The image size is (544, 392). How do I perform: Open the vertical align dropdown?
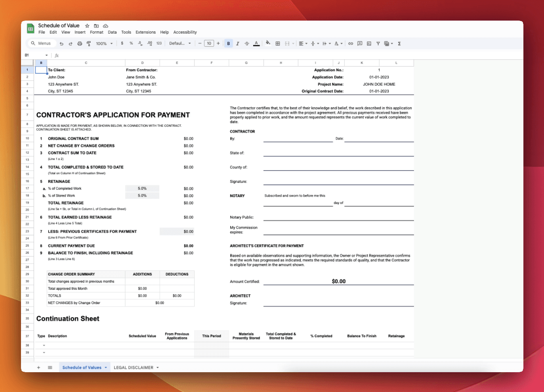tap(315, 44)
